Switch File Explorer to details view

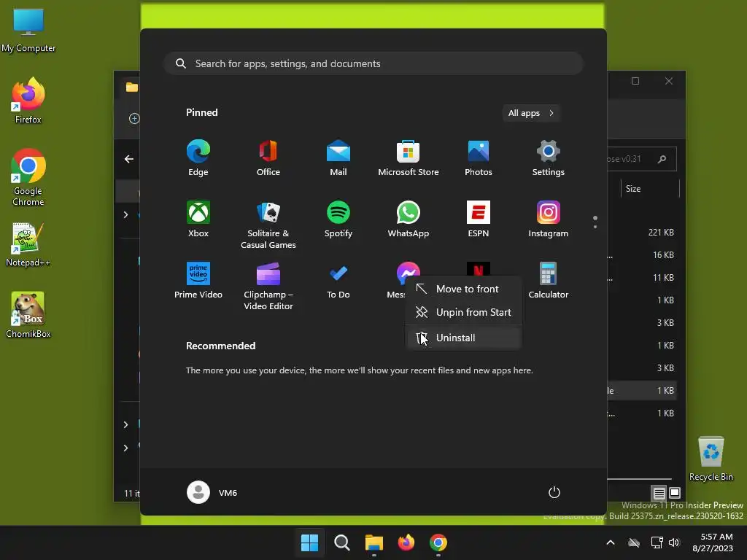[x=659, y=493]
